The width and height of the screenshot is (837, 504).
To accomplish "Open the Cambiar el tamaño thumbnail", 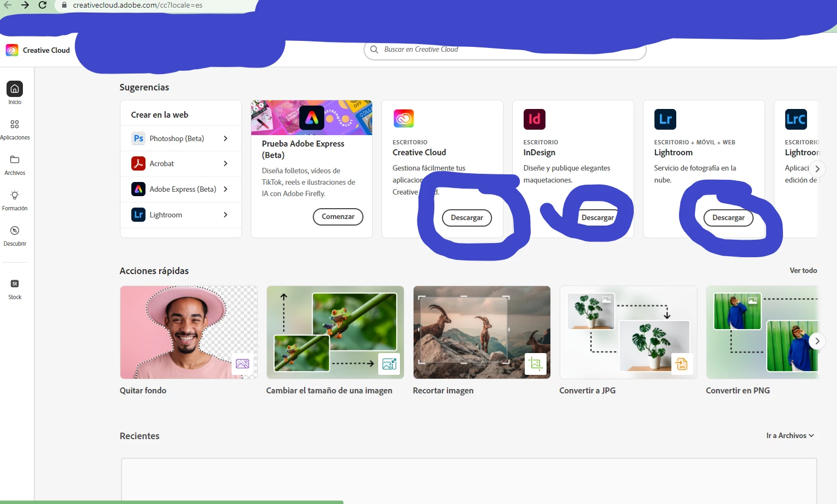I will [x=335, y=332].
